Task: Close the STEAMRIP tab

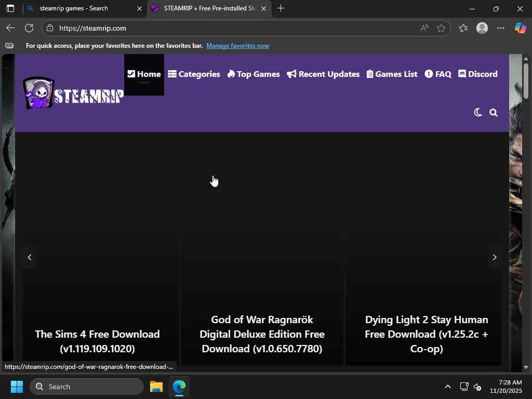Action: 263,8
